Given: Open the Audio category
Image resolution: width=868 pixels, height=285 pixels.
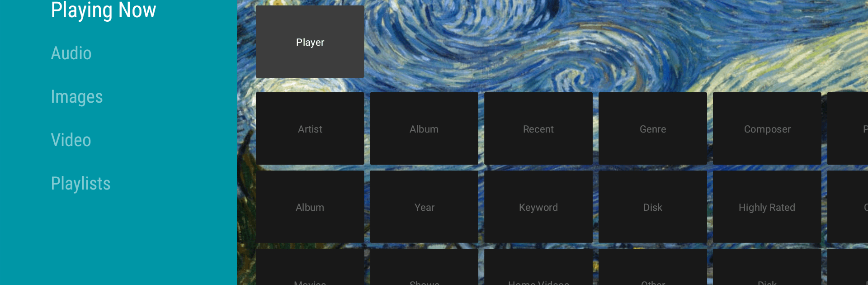Looking at the screenshot, I should (x=71, y=53).
